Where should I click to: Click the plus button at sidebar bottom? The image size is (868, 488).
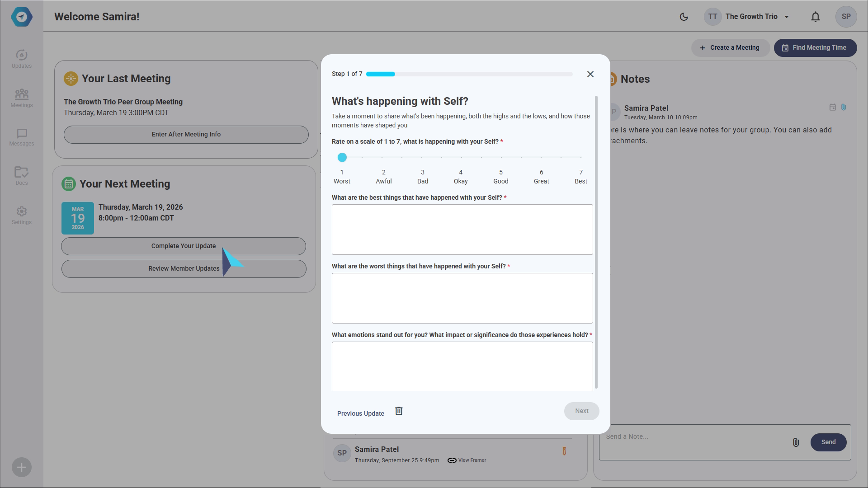coord(21,467)
